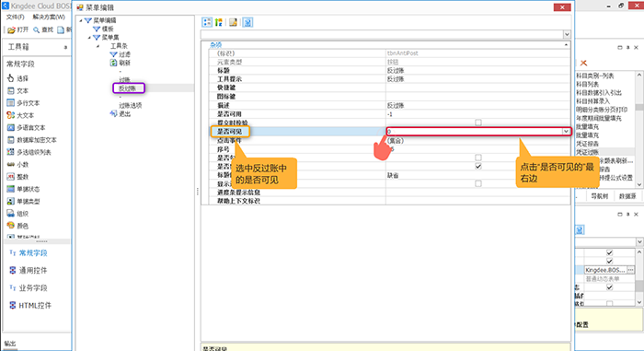
Task: Toggle the top checkbox in background property panel
Action: [609, 252]
